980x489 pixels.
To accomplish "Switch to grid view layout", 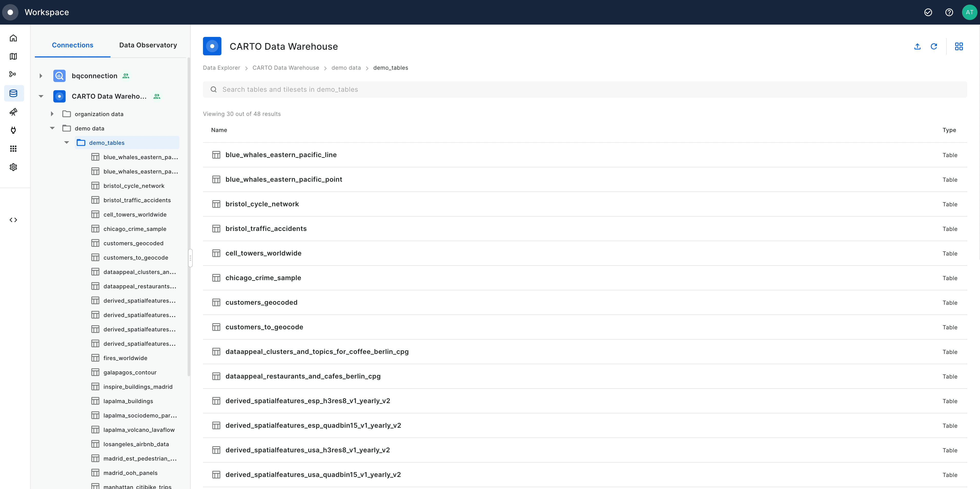I will click(x=959, y=46).
